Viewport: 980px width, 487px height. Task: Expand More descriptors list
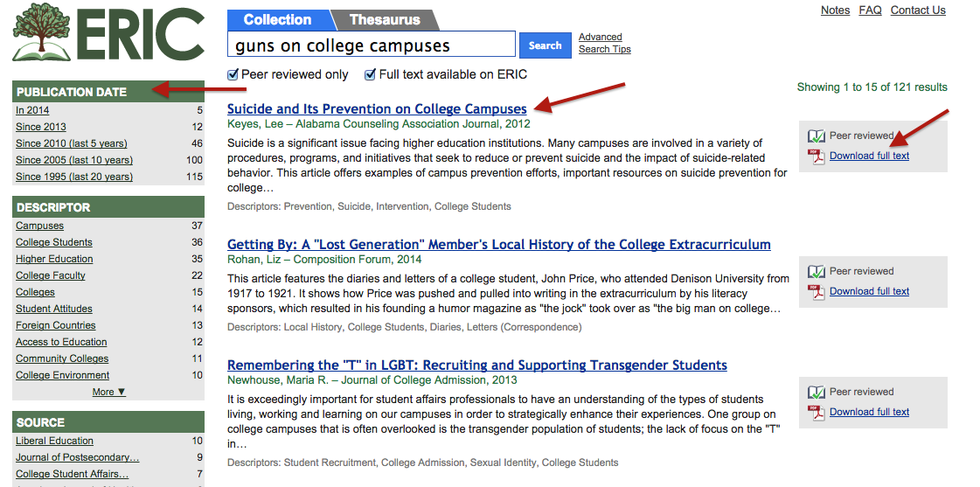point(109,392)
